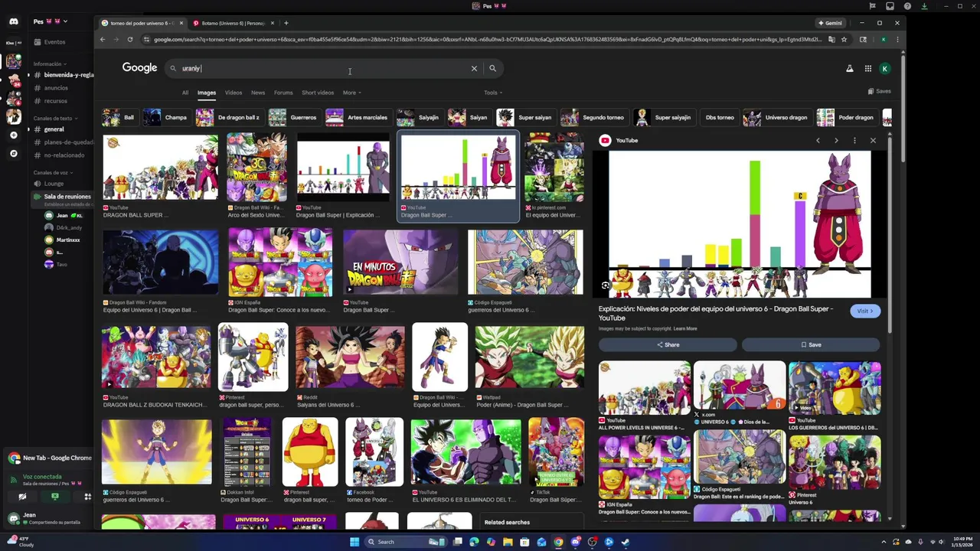Image resolution: width=980 pixels, height=551 pixels.
Task: Click the Save button in preview panel
Action: click(x=811, y=344)
